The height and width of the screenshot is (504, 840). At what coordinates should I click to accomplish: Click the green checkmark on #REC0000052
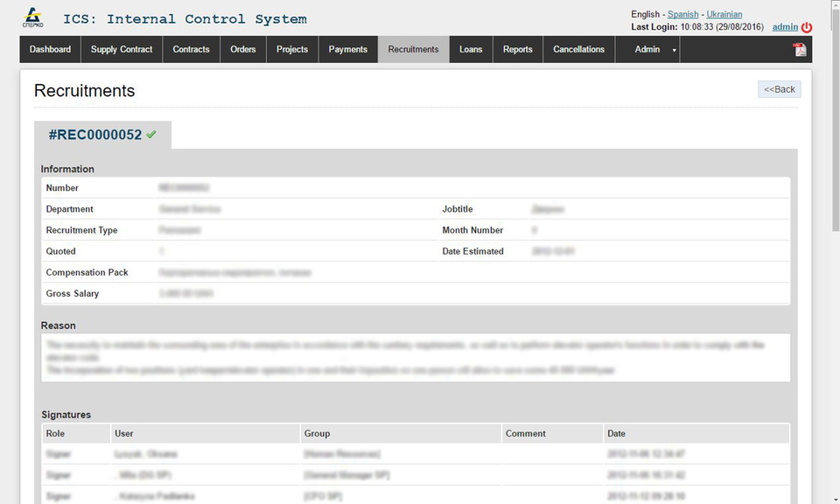click(x=150, y=135)
